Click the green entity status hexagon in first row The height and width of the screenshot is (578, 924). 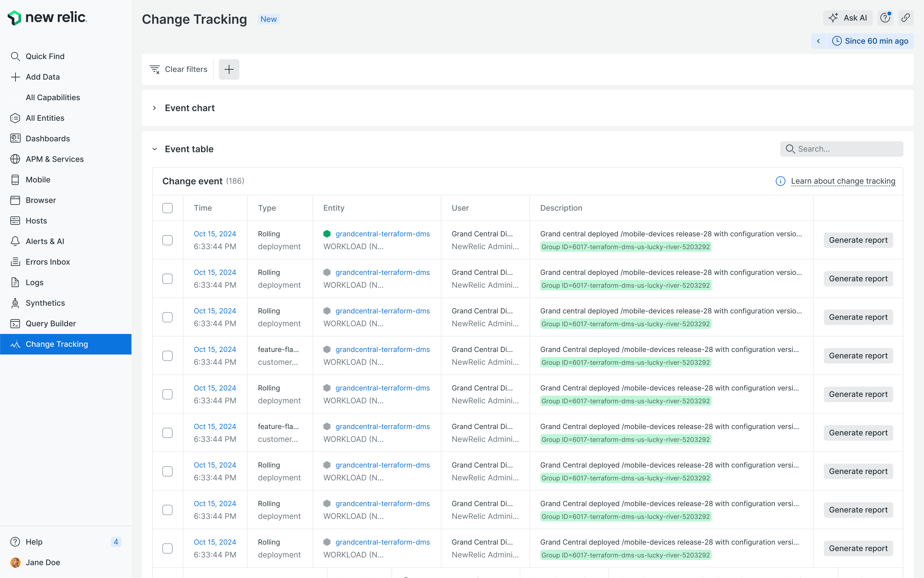pyautogui.click(x=327, y=234)
